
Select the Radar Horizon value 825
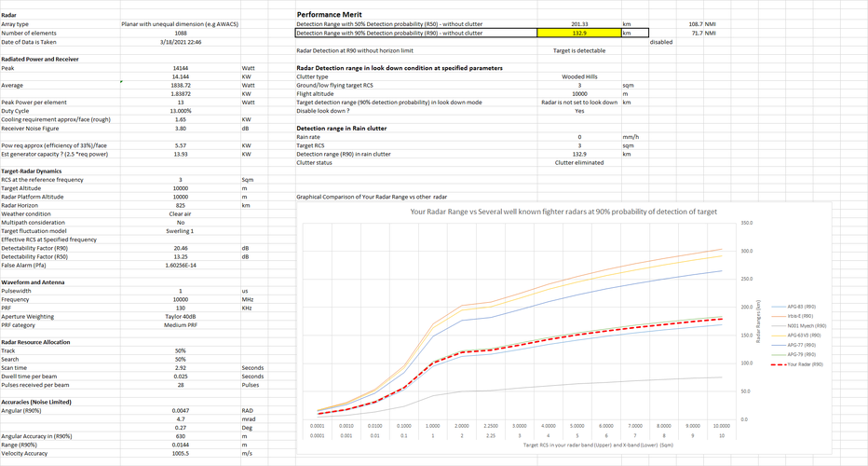[x=181, y=206]
